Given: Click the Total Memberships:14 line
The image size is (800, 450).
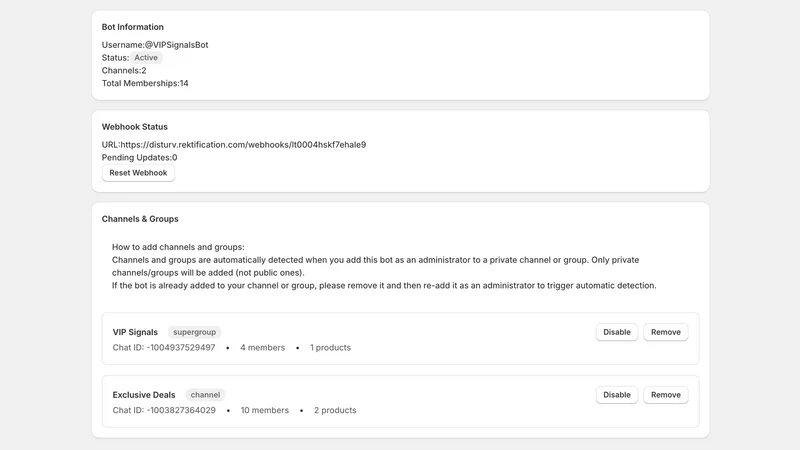Looking at the screenshot, I should pos(145,83).
